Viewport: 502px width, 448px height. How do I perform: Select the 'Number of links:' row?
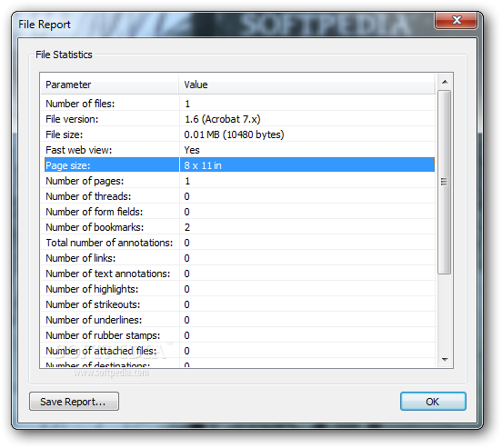238,258
